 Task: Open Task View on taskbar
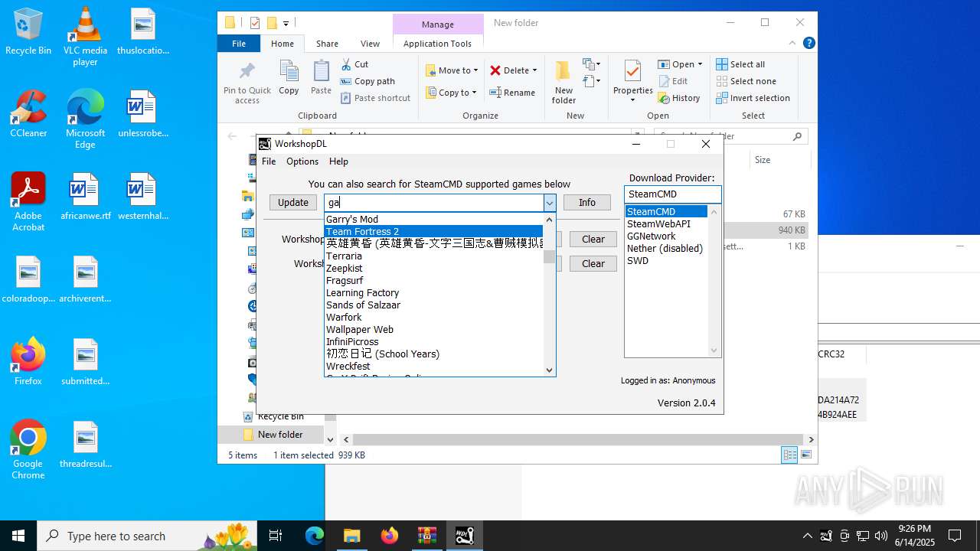276,536
